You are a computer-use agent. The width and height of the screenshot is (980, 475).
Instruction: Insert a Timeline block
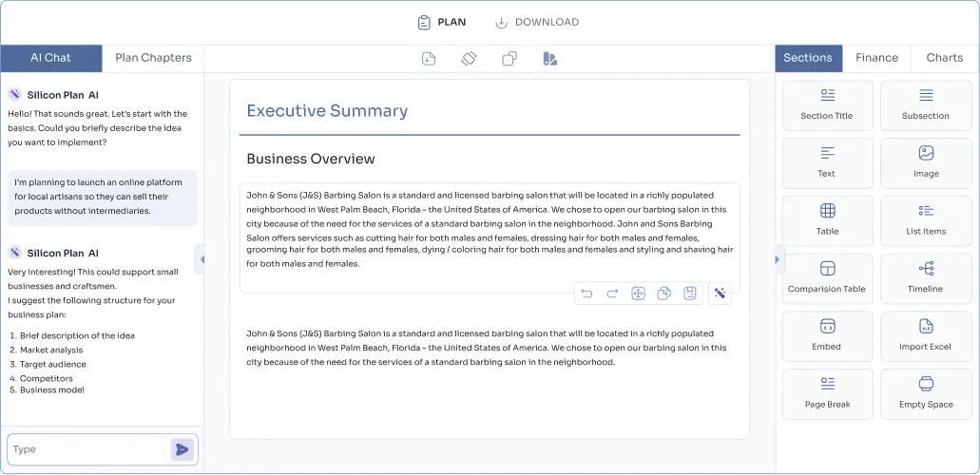pyautogui.click(x=926, y=278)
